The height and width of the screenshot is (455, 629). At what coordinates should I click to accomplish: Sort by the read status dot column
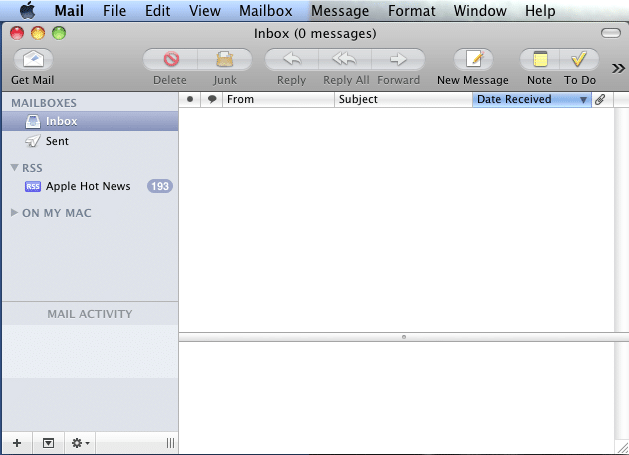click(x=190, y=99)
